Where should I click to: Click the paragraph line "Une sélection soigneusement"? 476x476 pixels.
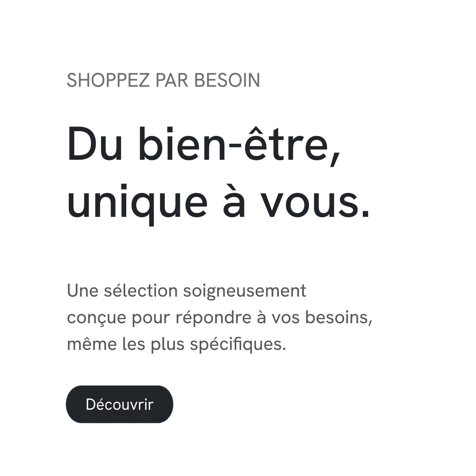click(187, 291)
